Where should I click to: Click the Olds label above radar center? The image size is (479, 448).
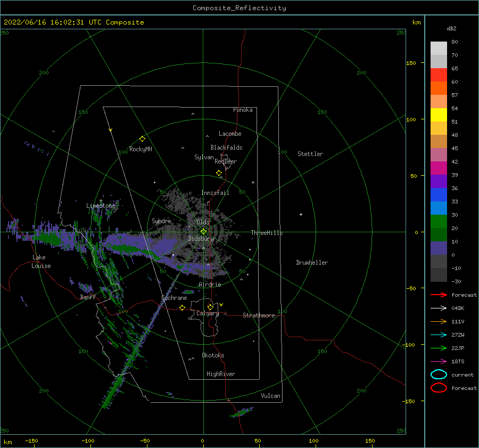click(x=203, y=222)
